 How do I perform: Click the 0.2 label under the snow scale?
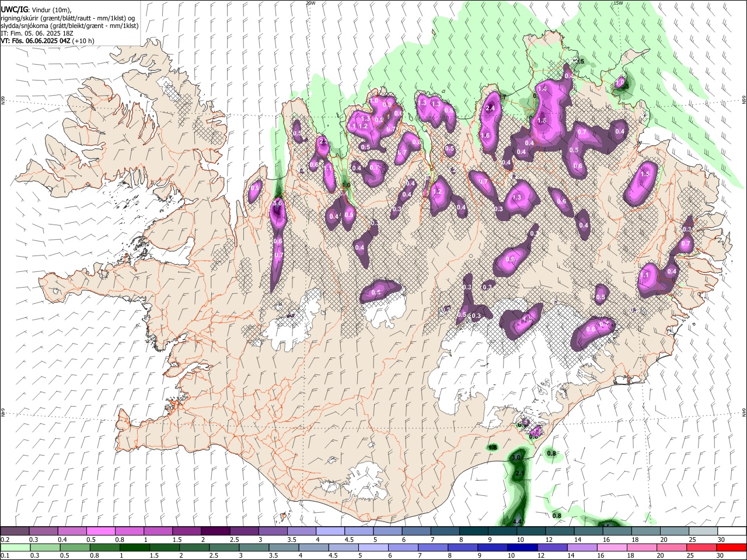click(x=5, y=540)
